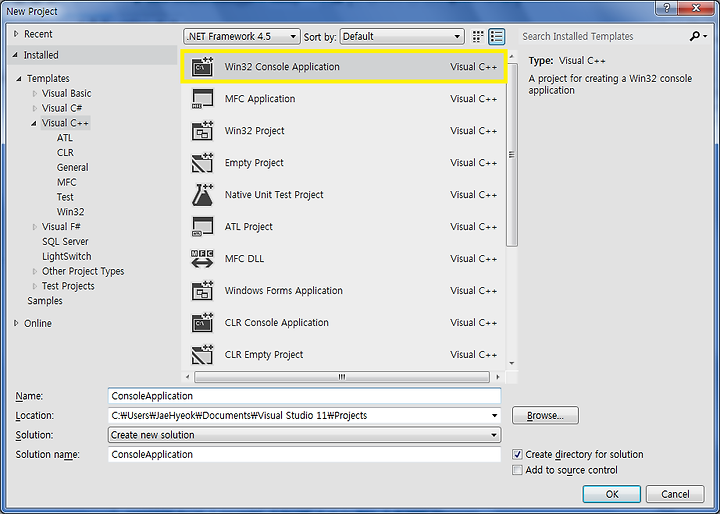Click the template list scroll left arrow

[187, 377]
